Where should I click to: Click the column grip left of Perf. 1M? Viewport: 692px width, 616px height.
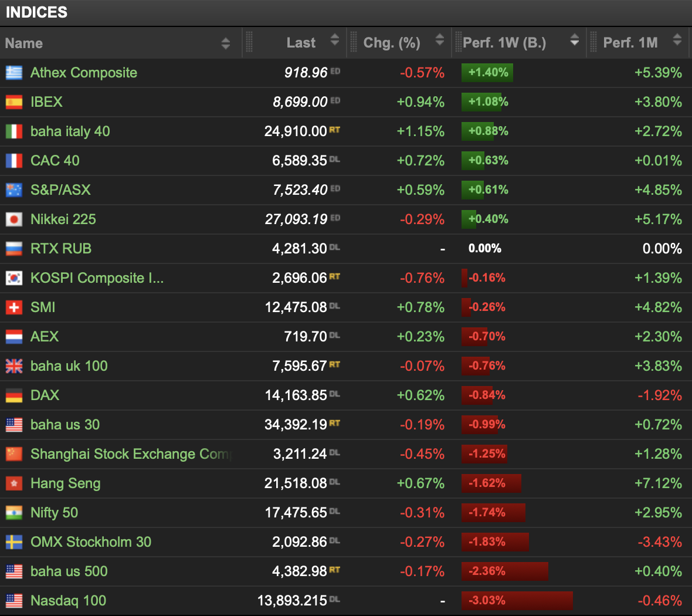click(x=593, y=42)
